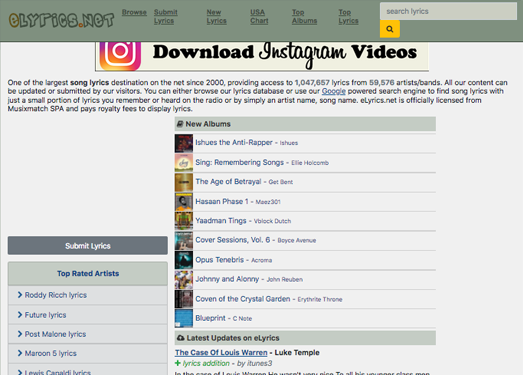Open Future lyrics link
This screenshot has height=375, width=523.
coord(45,315)
